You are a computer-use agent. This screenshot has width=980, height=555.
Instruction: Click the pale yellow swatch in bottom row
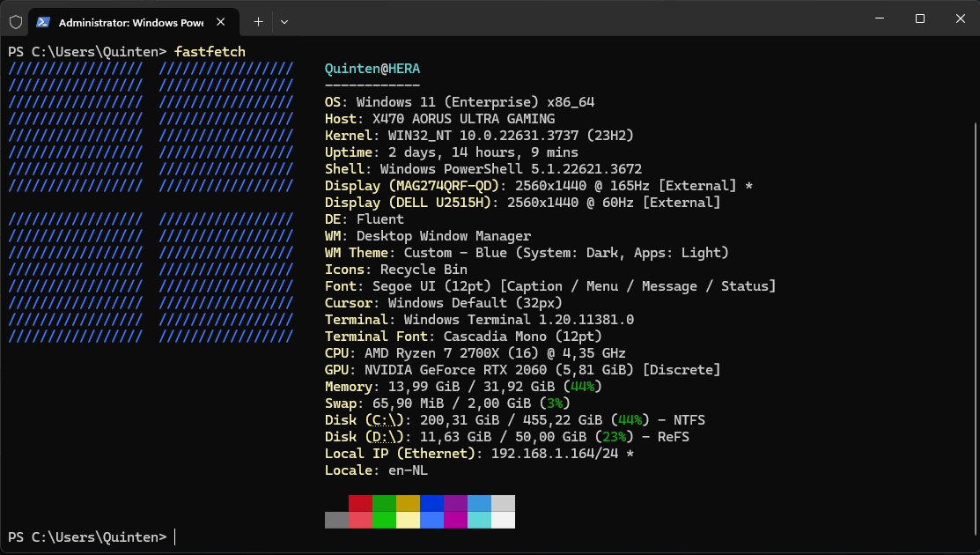408,520
